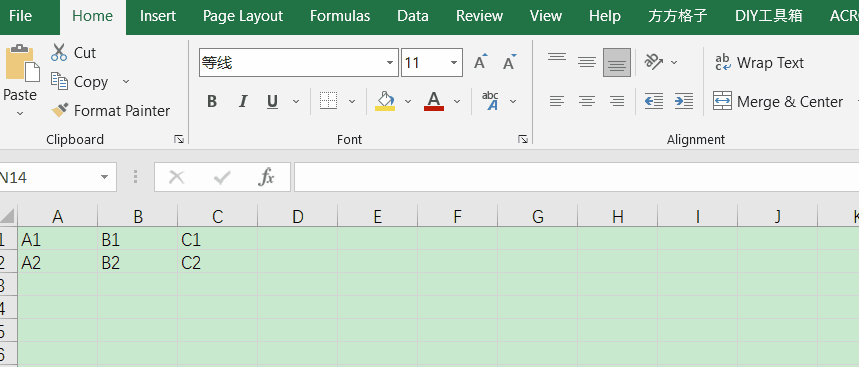Viewport: 859px width, 367px height.
Task: Open the font name dropdown
Action: [x=390, y=63]
